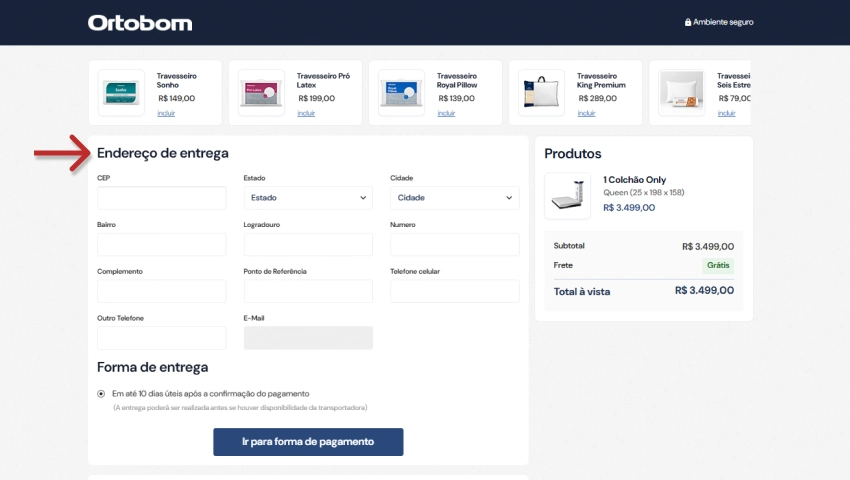Focus the CEP input field

[162, 198]
